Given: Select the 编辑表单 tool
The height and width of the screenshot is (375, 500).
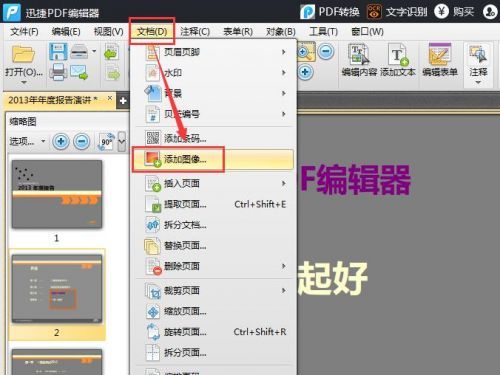Looking at the screenshot, I should [x=440, y=61].
